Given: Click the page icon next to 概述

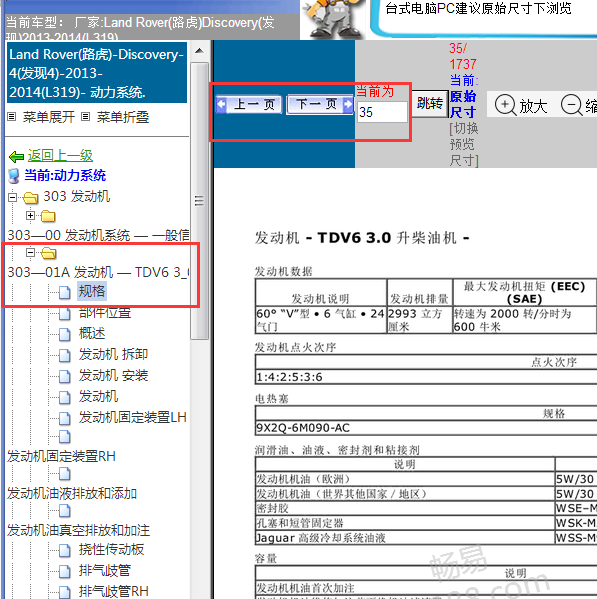Looking at the screenshot, I should coord(65,334).
